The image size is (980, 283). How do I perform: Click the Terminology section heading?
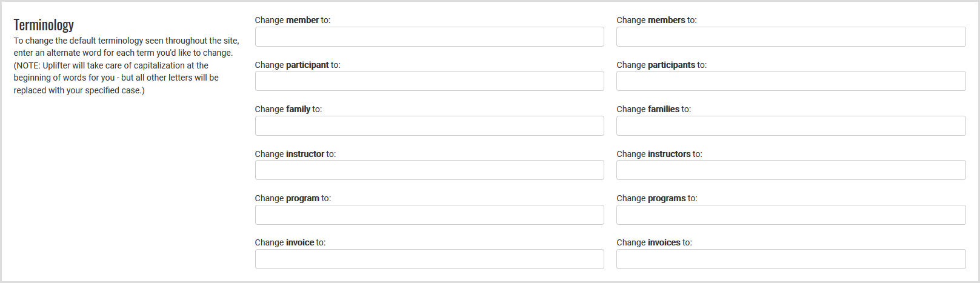(x=44, y=25)
